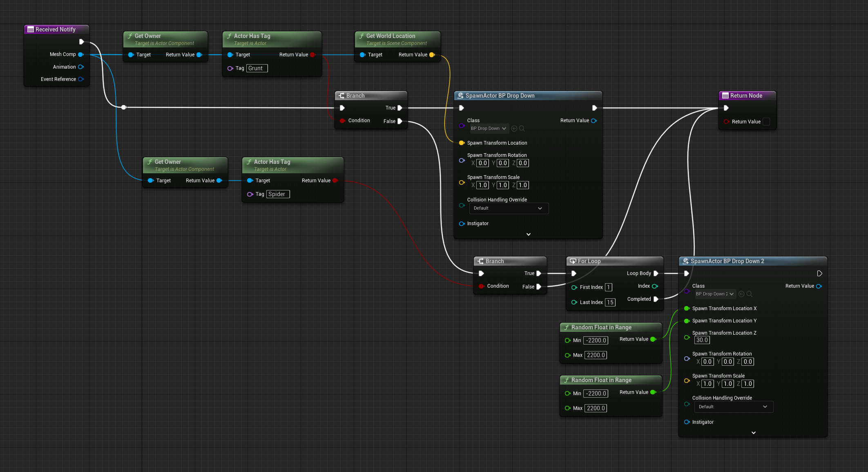Viewport: 868px width, 472px height.
Task: Select the white reroute node on the exec wire
Action: [x=124, y=107]
